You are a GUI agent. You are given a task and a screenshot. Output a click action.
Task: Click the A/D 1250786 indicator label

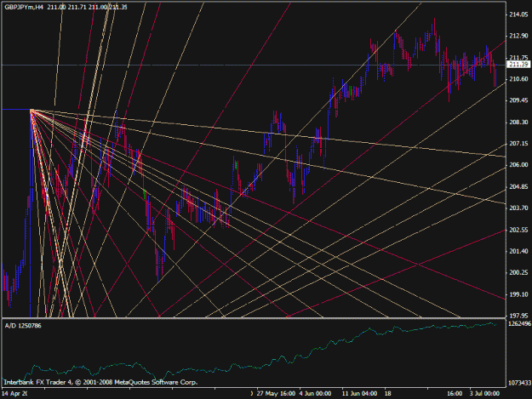23,326
